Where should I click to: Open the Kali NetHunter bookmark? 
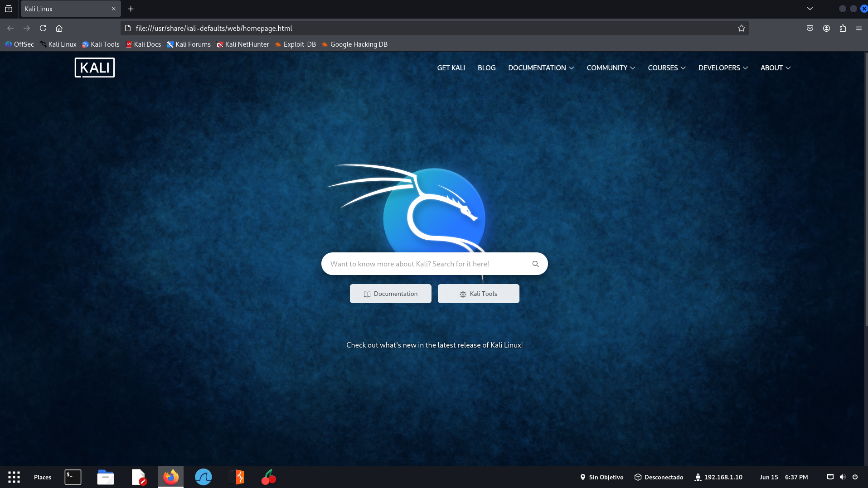[242, 44]
